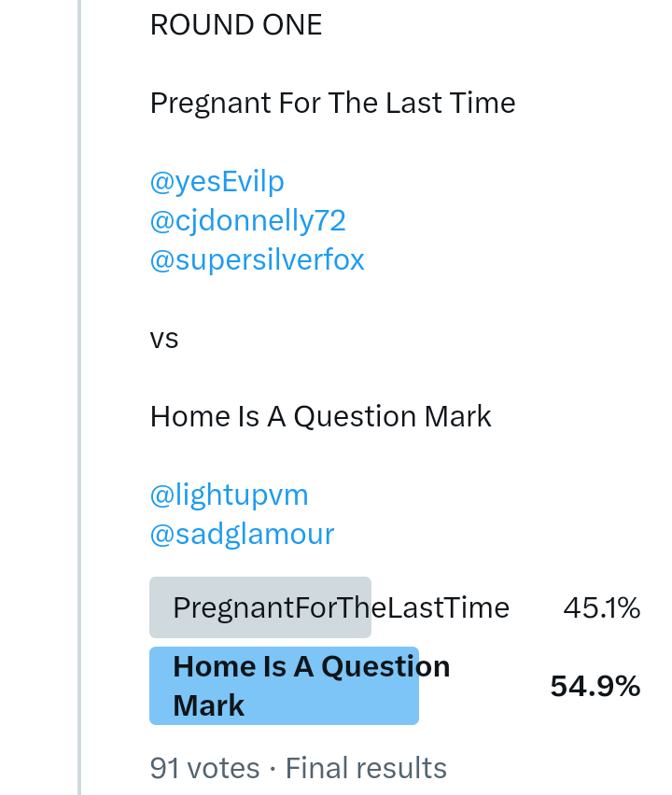
Task: Click the 'Home Is A Question Mark' tweet line
Action: [320, 416]
